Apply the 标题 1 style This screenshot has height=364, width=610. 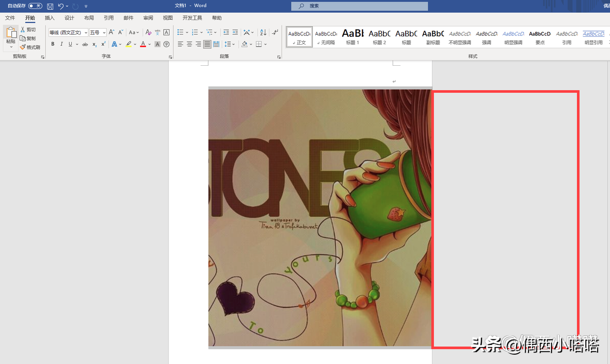(353, 37)
